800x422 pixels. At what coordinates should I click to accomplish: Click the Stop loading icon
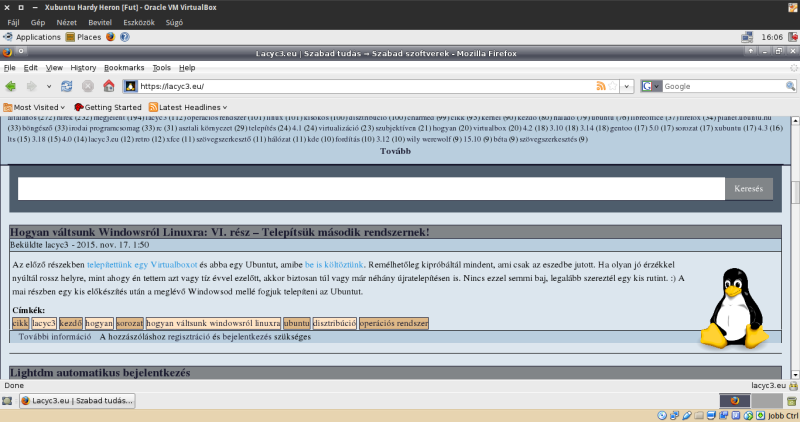pyautogui.click(x=88, y=86)
